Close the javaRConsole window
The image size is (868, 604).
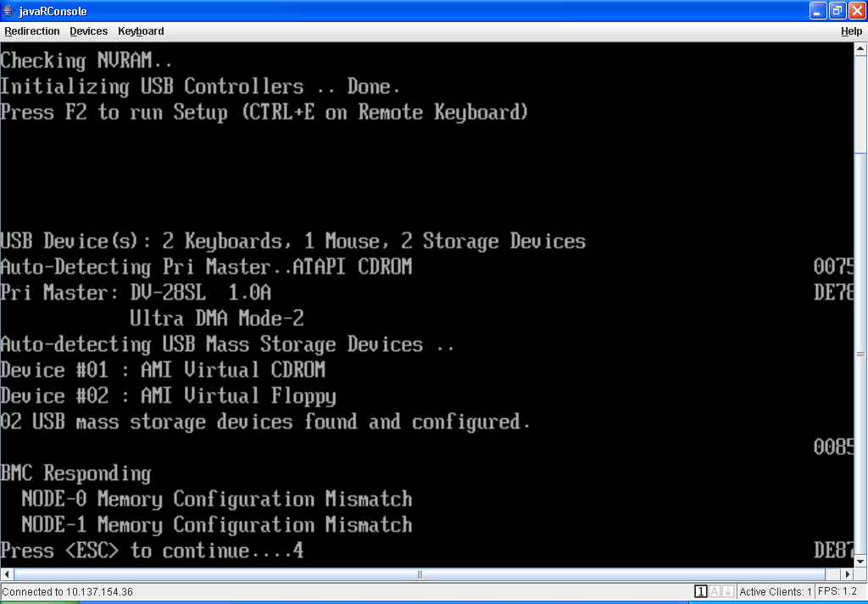(857, 10)
